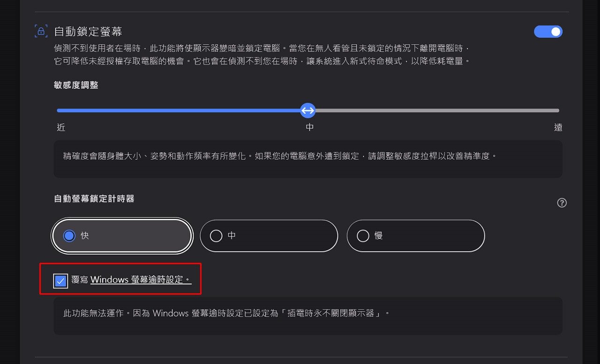
Task: Turn off the 自動鎖定螢幕 toggle switch
Action: 548,31
